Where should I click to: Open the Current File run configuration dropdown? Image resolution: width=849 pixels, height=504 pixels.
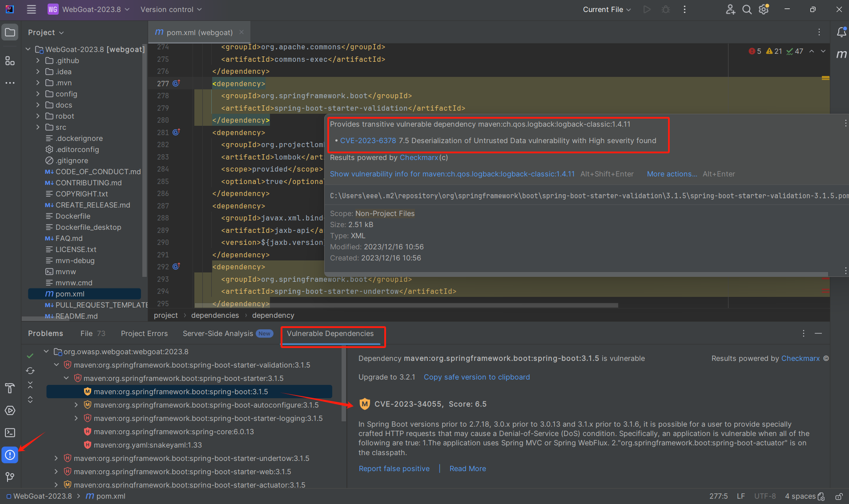click(x=607, y=9)
